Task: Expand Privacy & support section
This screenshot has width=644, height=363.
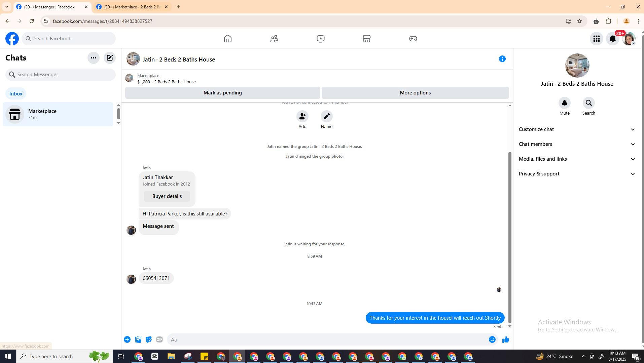Action: [x=577, y=174]
